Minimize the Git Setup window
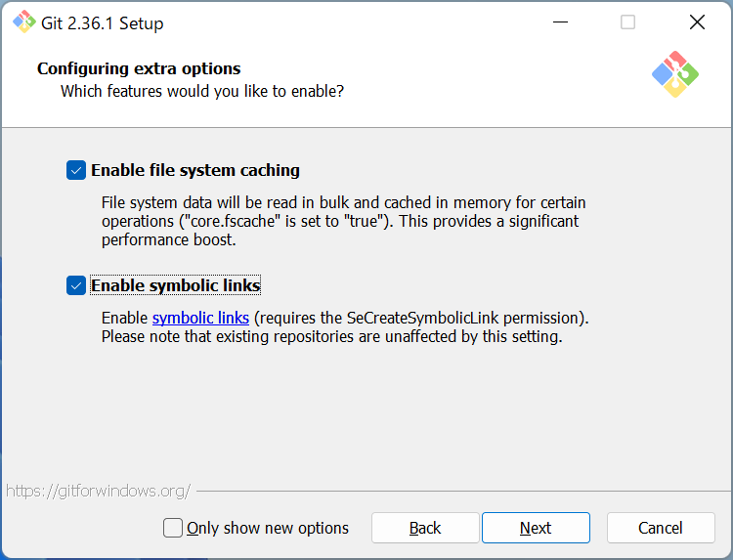The height and width of the screenshot is (560, 733). (x=560, y=22)
